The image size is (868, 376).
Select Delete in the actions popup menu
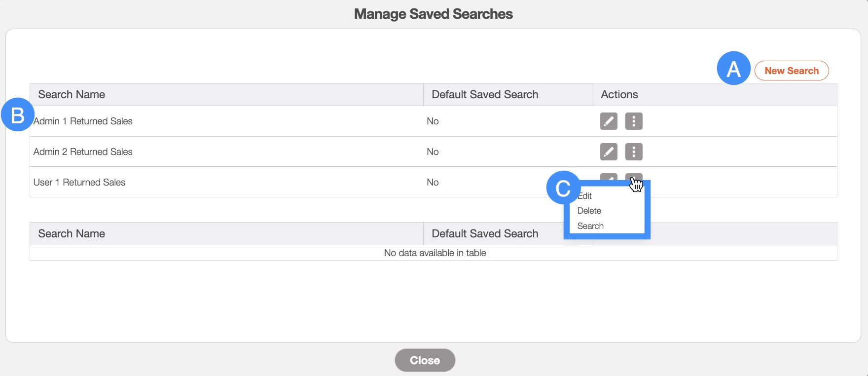click(589, 211)
